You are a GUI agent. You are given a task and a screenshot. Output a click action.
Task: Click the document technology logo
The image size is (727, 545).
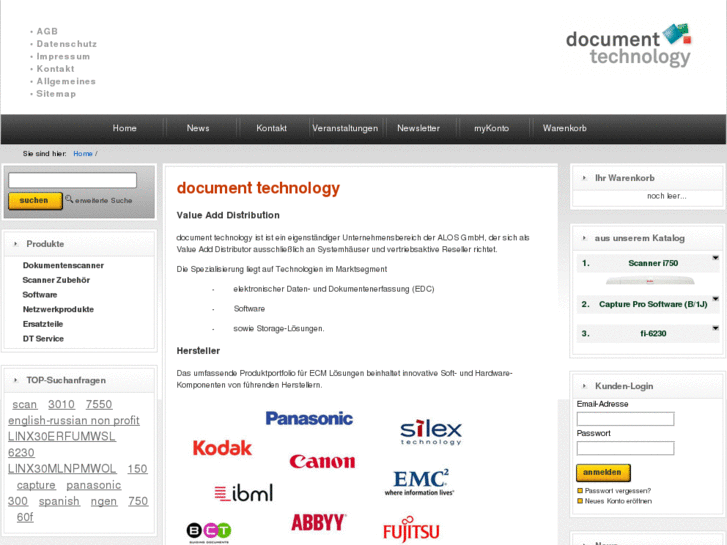[629, 45]
